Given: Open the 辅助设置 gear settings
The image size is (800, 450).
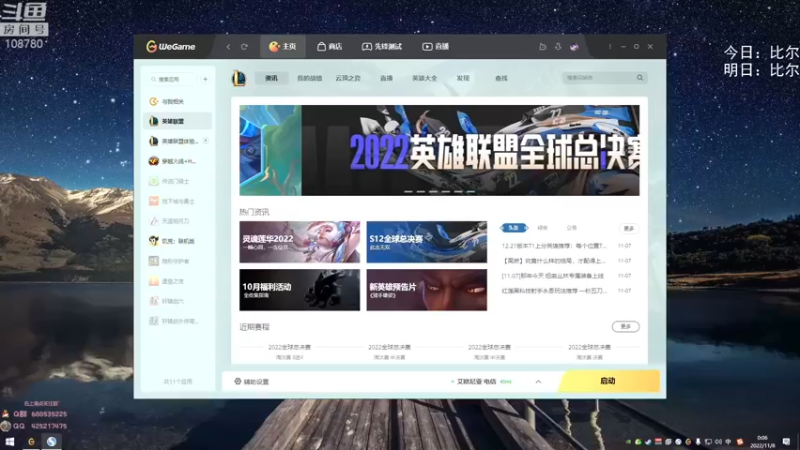Looking at the screenshot, I should coord(252,382).
